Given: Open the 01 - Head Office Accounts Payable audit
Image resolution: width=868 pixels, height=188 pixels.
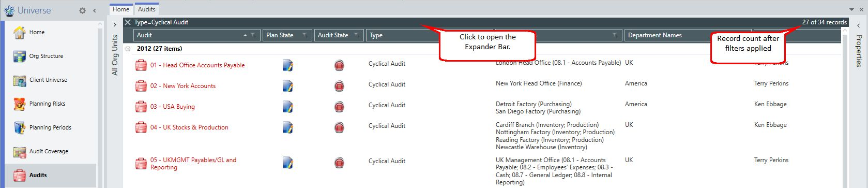Looking at the screenshot, I should 197,65.
